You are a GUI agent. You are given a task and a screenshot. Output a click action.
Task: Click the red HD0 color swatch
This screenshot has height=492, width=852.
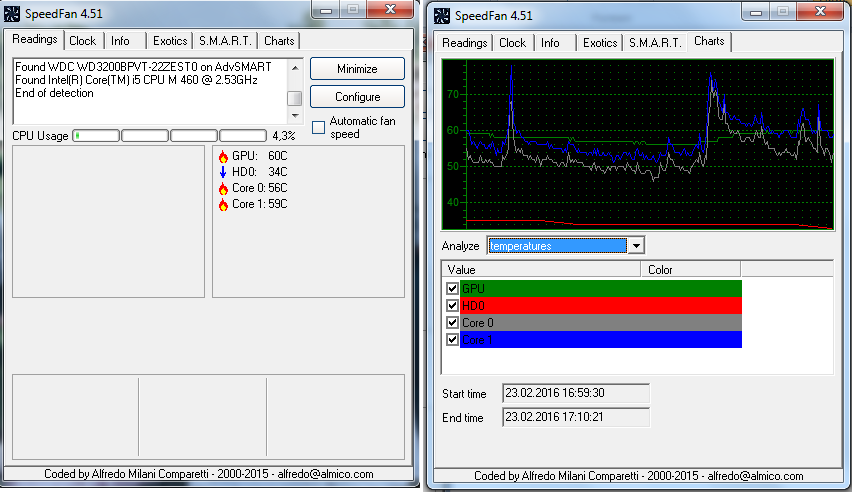(600, 306)
